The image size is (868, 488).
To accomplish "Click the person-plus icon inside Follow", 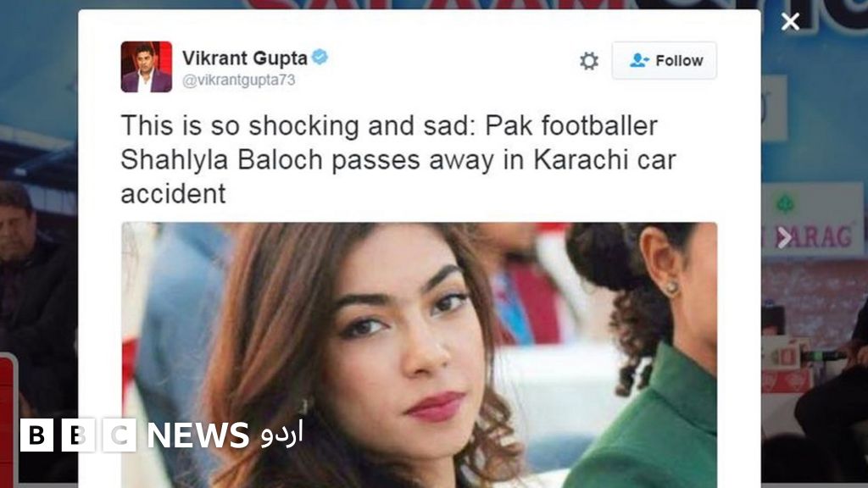I will click(639, 60).
